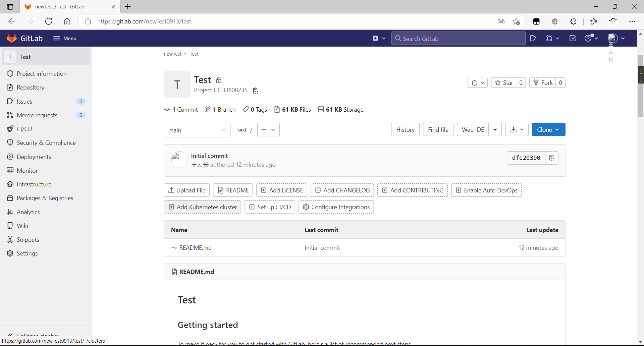
Task: Open Merge requests in the sidebar
Action: 37,115
